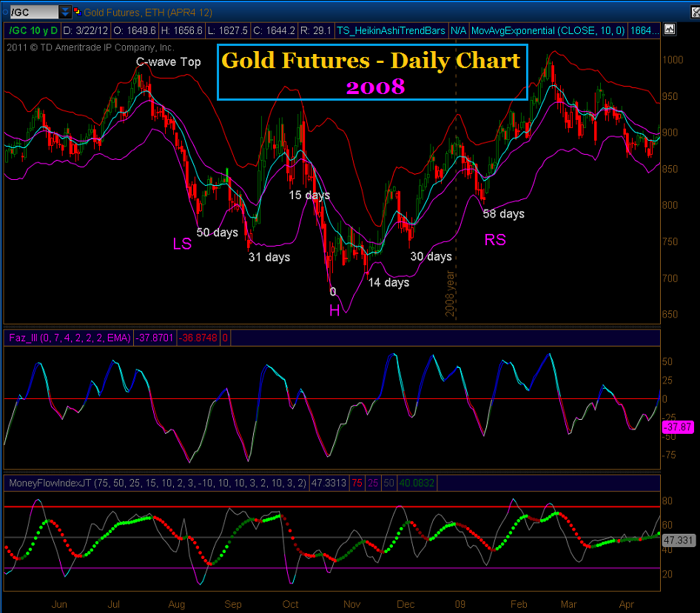
Task: Click the 'H: 1656.6' high value
Action: [181, 30]
